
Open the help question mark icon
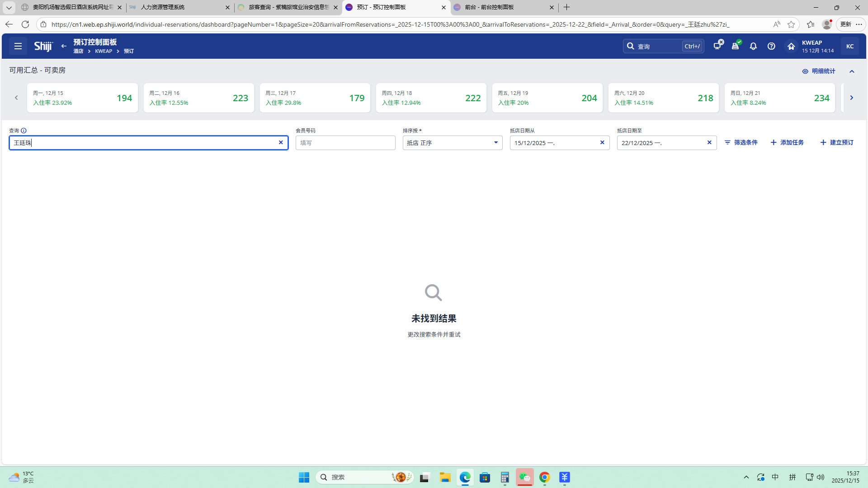771,46
